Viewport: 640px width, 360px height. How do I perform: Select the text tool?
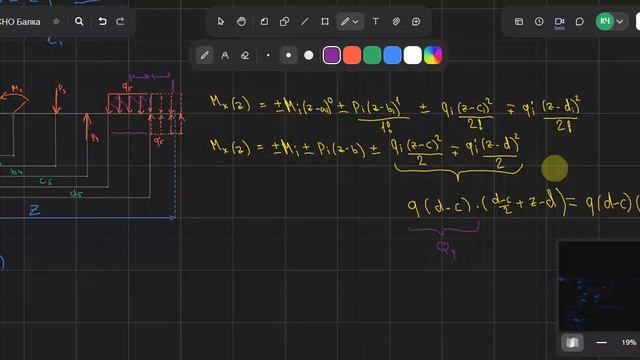376,21
